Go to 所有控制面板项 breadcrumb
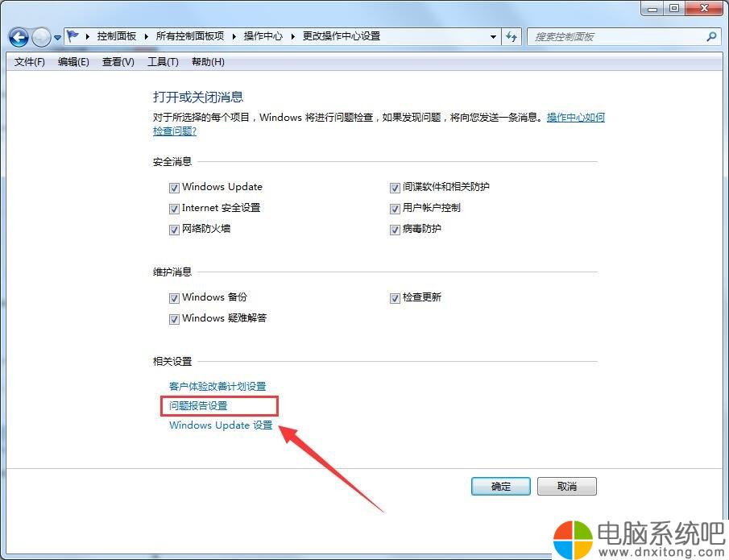This screenshot has width=729, height=560. tap(189, 35)
